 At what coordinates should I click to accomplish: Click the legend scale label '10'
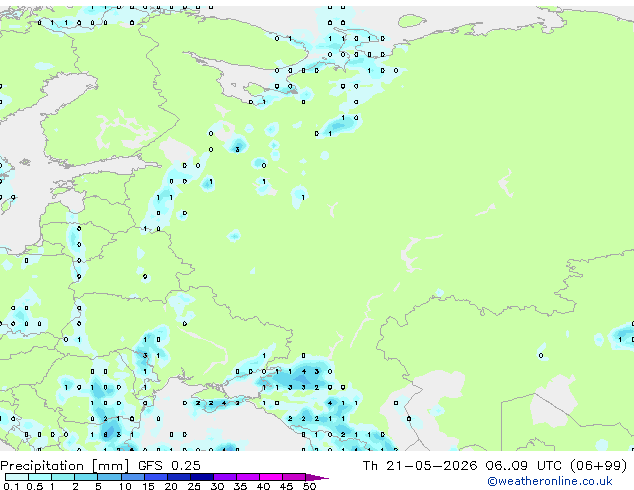coord(125,486)
